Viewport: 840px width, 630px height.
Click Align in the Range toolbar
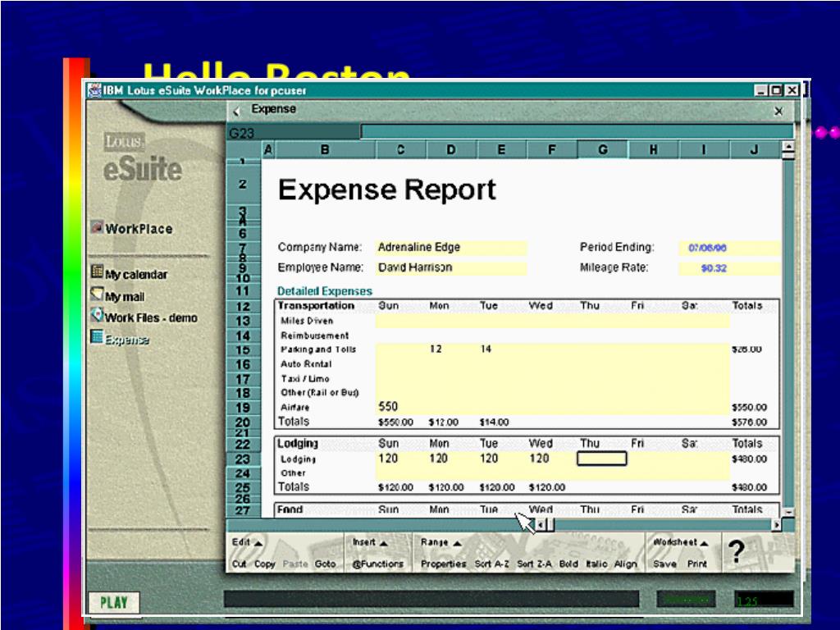(625, 564)
